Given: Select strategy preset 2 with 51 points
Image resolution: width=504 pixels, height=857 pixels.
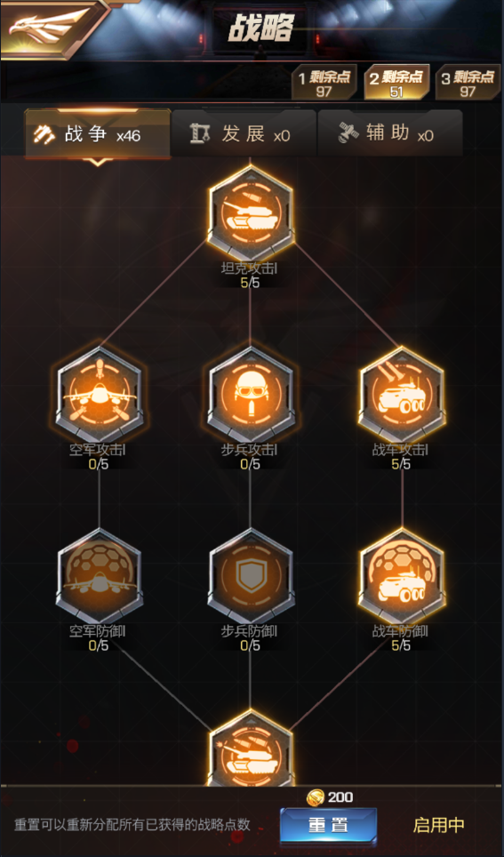Looking at the screenshot, I should pyautogui.click(x=396, y=83).
